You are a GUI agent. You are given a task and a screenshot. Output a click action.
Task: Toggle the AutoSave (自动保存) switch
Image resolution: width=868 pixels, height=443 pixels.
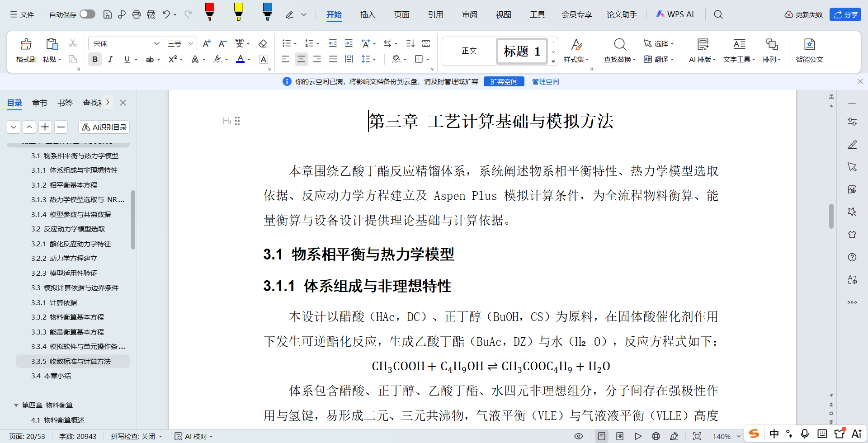coord(87,14)
